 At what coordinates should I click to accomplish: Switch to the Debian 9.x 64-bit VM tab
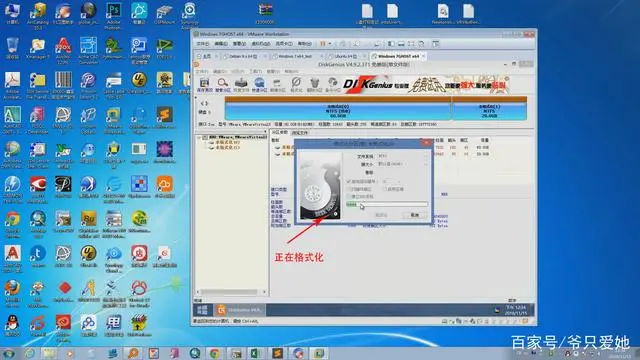(x=243, y=56)
